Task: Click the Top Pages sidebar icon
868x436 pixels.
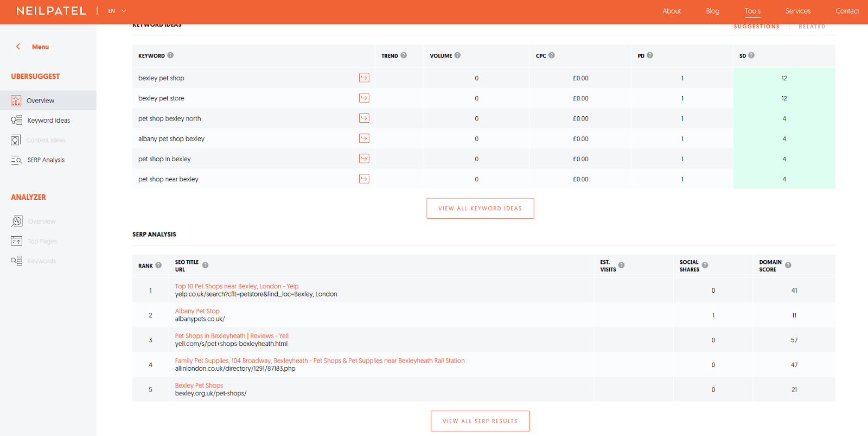Action: pos(17,241)
